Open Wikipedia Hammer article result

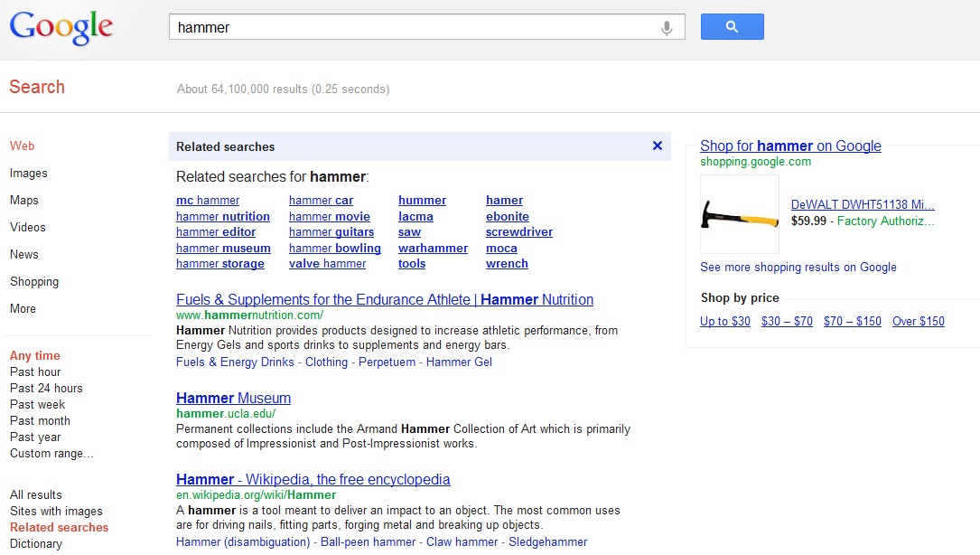tap(313, 479)
